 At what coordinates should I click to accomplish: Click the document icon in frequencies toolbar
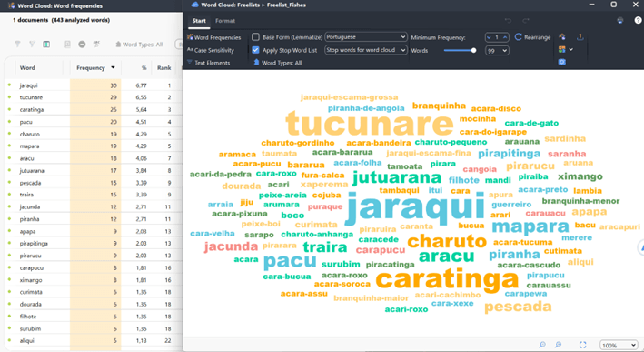[x=67, y=44]
